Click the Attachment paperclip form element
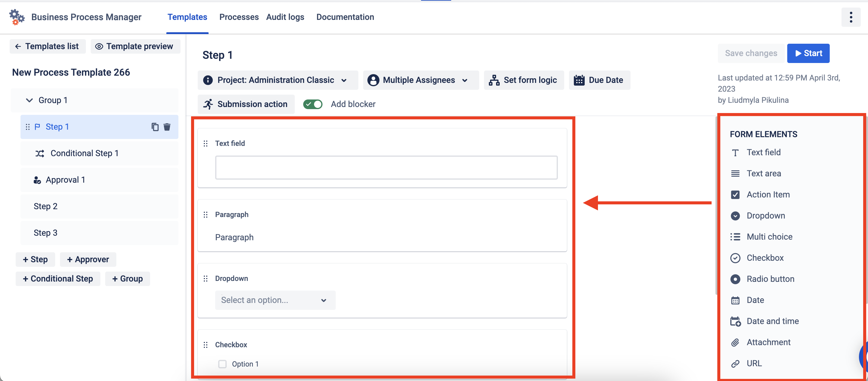This screenshot has height=381, width=868. coord(768,342)
